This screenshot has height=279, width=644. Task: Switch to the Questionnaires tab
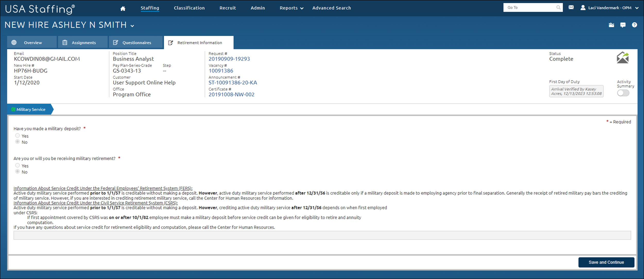click(136, 42)
